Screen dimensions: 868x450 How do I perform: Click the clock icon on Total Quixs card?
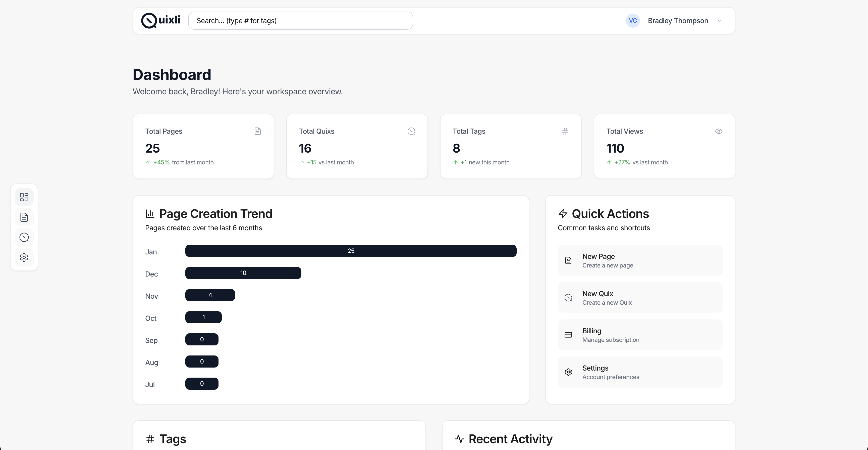(x=411, y=131)
